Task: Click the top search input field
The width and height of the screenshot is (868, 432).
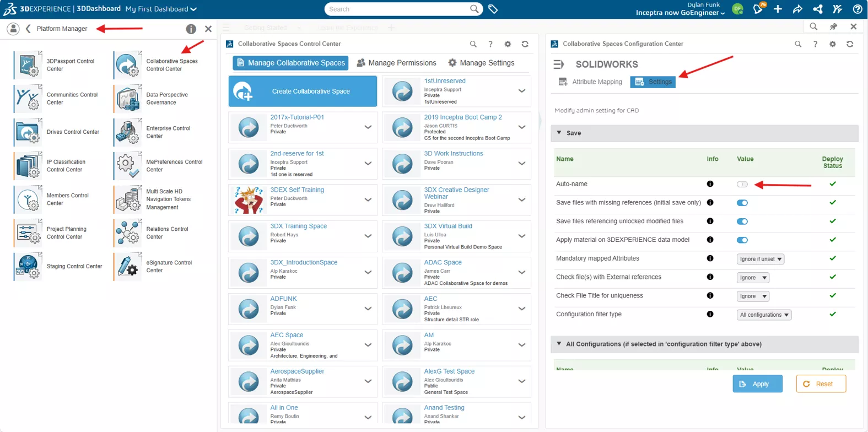Action: [397, 9]
